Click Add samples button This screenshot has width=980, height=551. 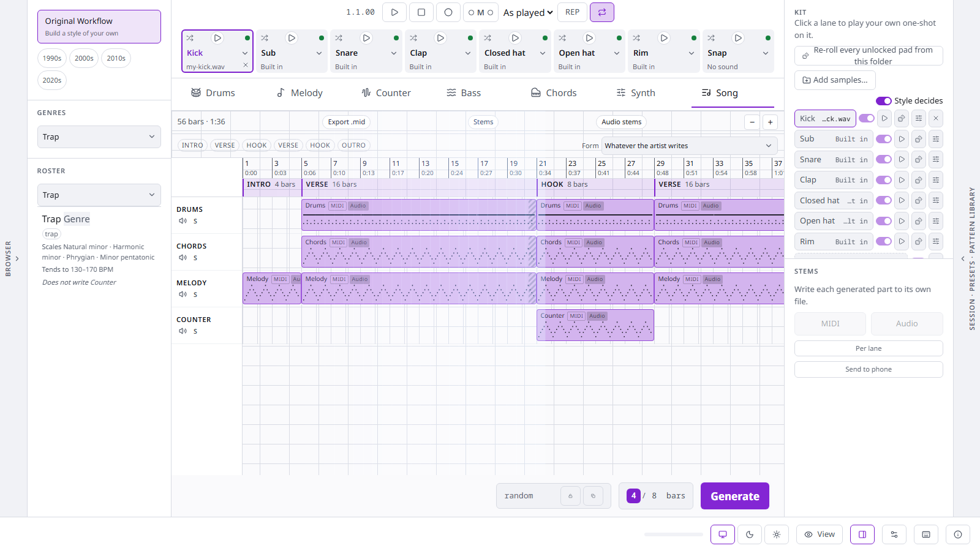[x=835, y=80]
